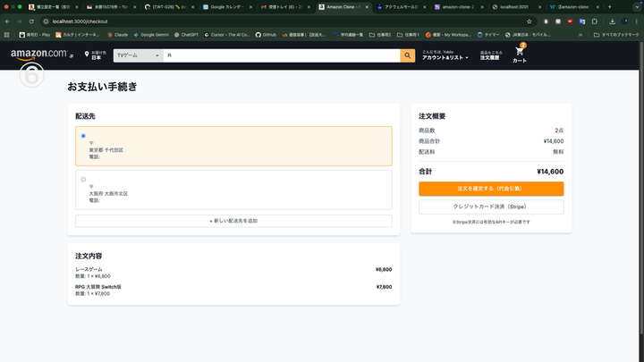Open the タイマー bookmark
644x362 pixels.
[488, 35]
